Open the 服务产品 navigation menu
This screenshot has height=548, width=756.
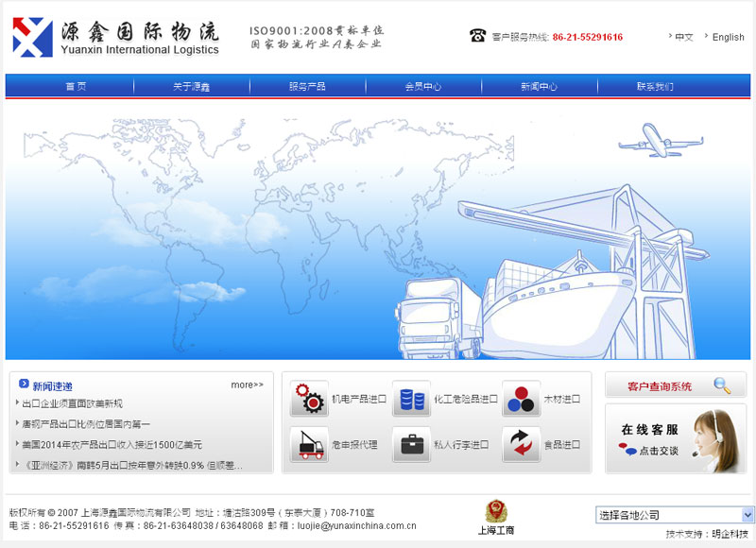306,84
